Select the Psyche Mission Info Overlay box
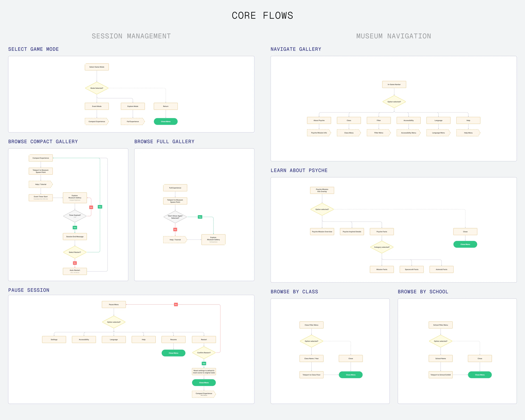The width and height of the screenshot is (525, 420). (322, 190)
